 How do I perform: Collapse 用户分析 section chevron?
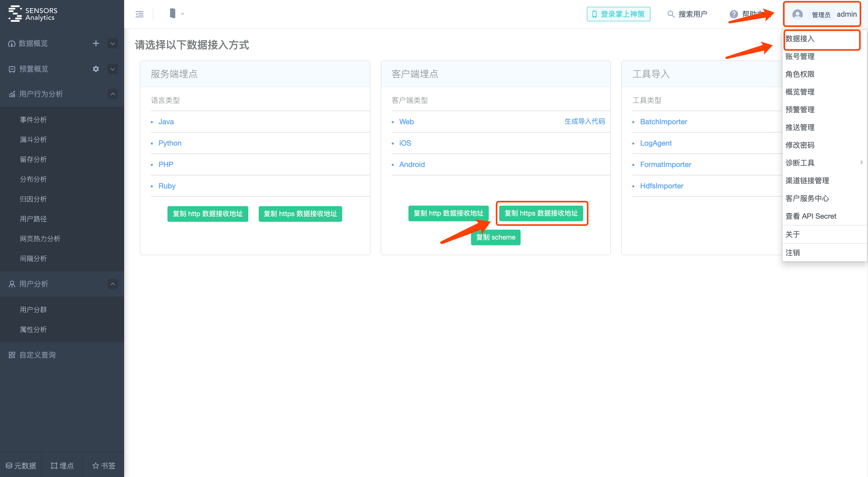[113, 284]
